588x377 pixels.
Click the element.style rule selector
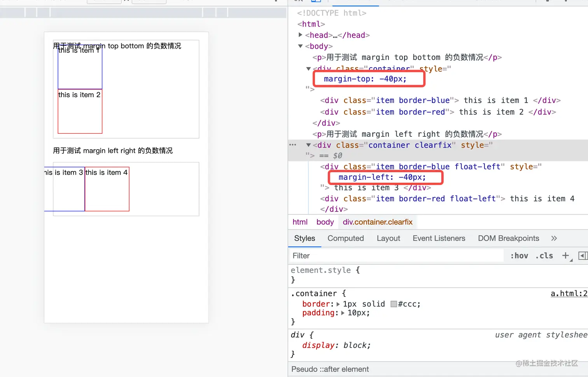click(321, 270)
